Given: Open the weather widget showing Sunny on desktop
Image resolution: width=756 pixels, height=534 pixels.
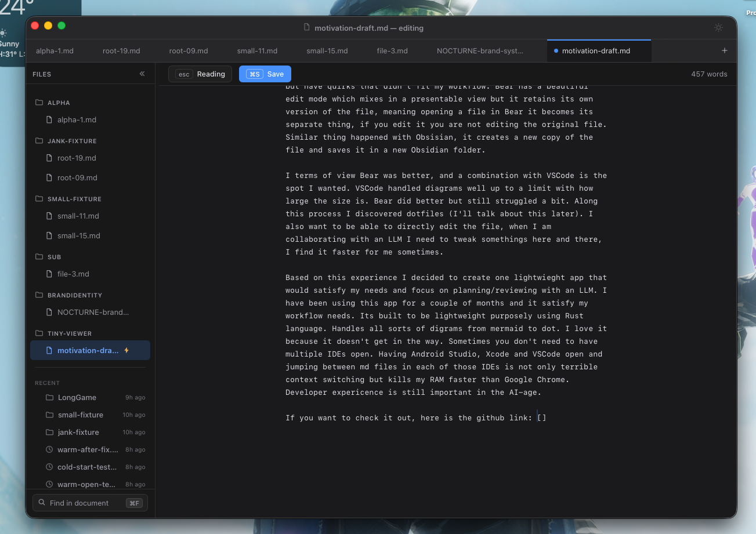Looking at the screenshot, I should 13,32.
